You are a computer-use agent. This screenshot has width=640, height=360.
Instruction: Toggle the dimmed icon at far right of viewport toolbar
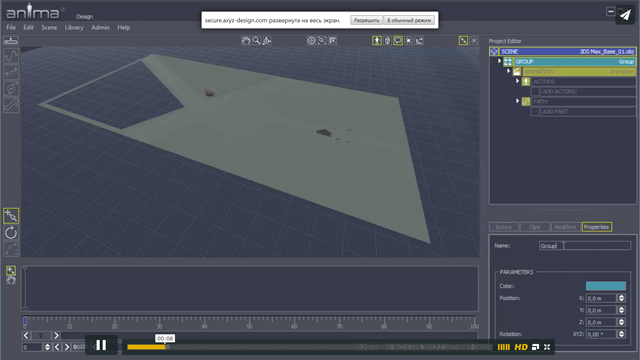pos(474,40)
